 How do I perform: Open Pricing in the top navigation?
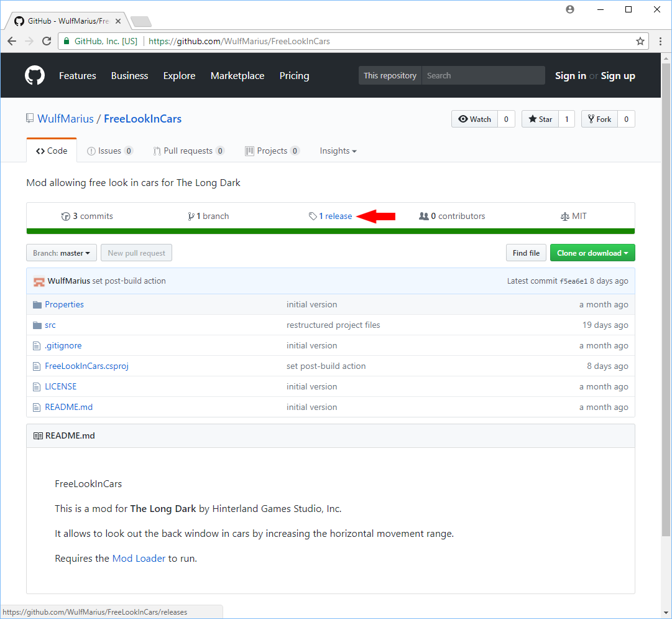295,75
